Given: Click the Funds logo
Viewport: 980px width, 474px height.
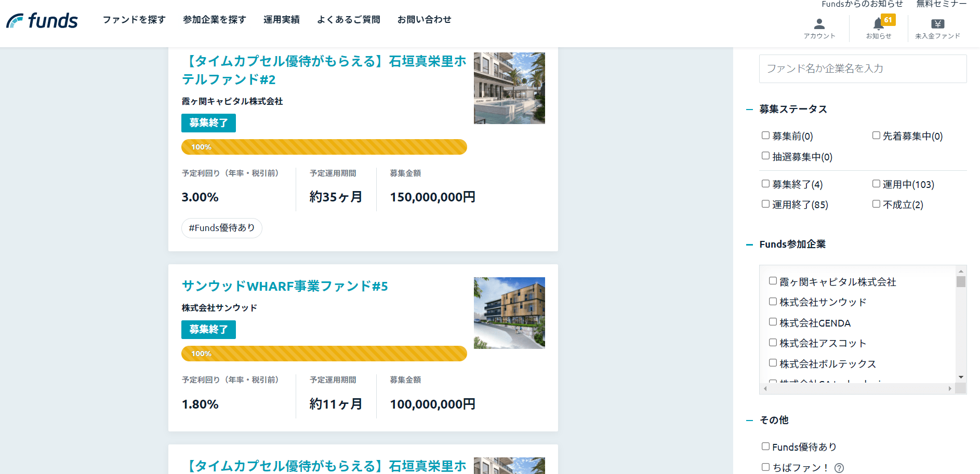Looking at the screenshot, I should (x=42, y=21).
